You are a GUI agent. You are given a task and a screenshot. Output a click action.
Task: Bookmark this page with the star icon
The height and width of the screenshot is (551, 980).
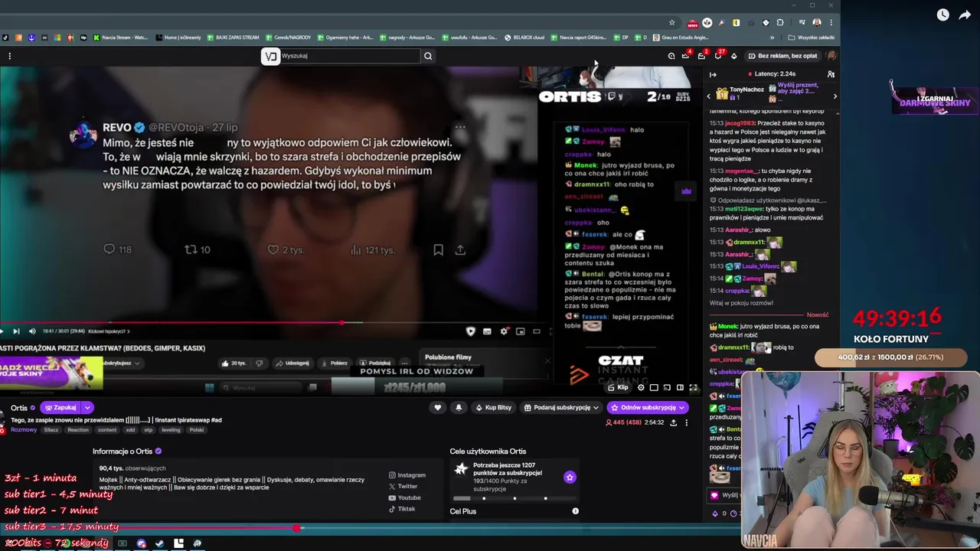point(672,22)
